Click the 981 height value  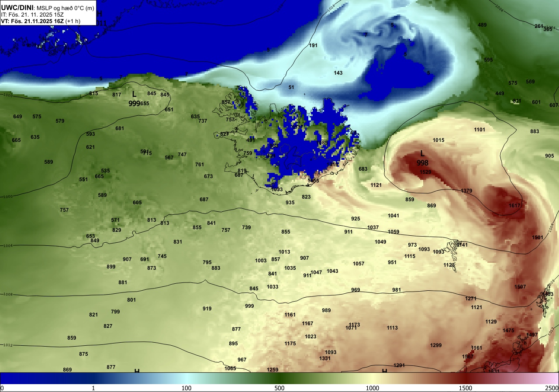point(397,290)
